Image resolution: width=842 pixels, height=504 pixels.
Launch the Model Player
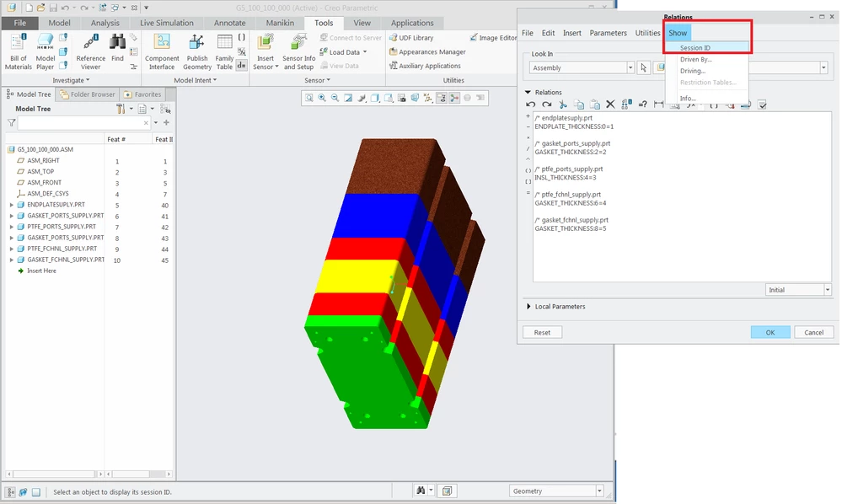tap(46, 52)
